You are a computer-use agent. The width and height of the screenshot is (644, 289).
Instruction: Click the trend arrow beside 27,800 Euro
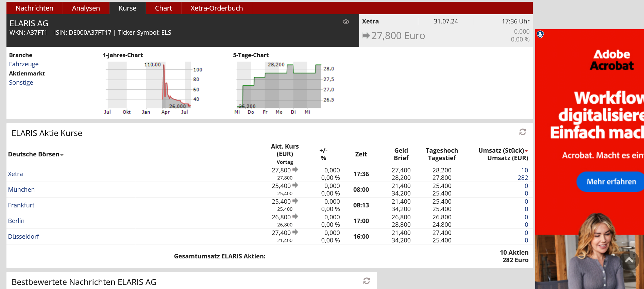[366, 36]
